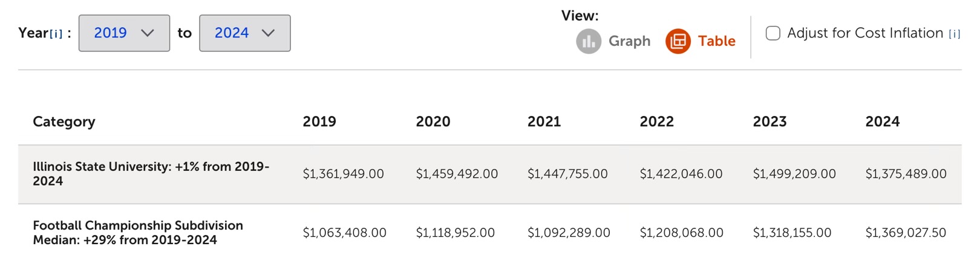Click the Year info [i] icon
Screen dimensions: 980x261
tap(56, 34)
